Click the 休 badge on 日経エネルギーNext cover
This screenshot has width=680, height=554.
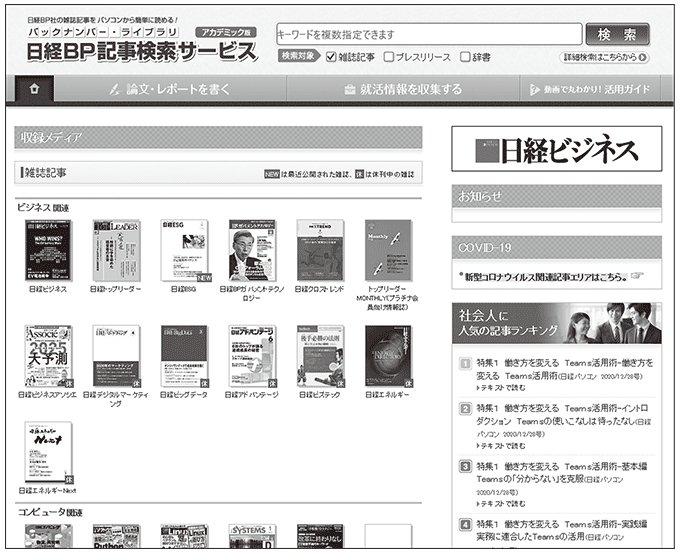69,479
